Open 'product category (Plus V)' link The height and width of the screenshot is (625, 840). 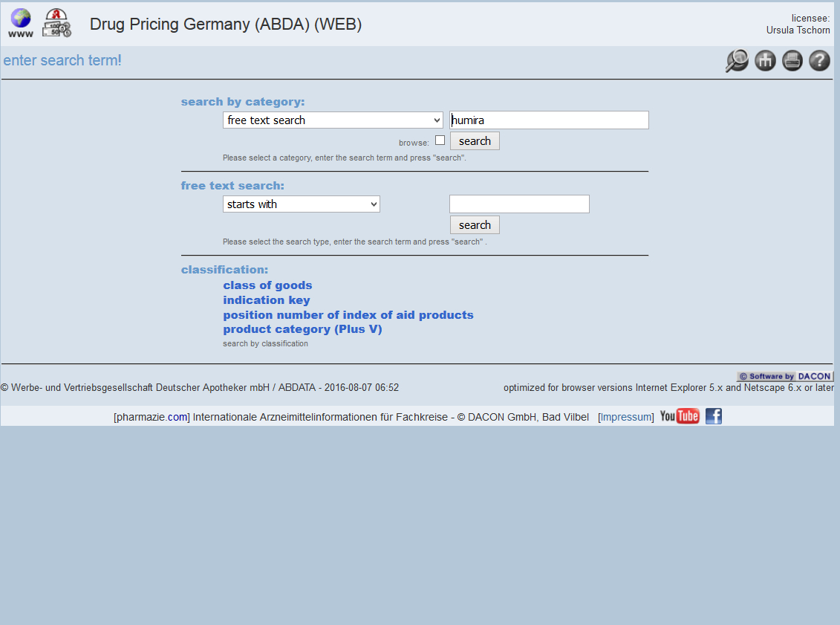point(302,329)
